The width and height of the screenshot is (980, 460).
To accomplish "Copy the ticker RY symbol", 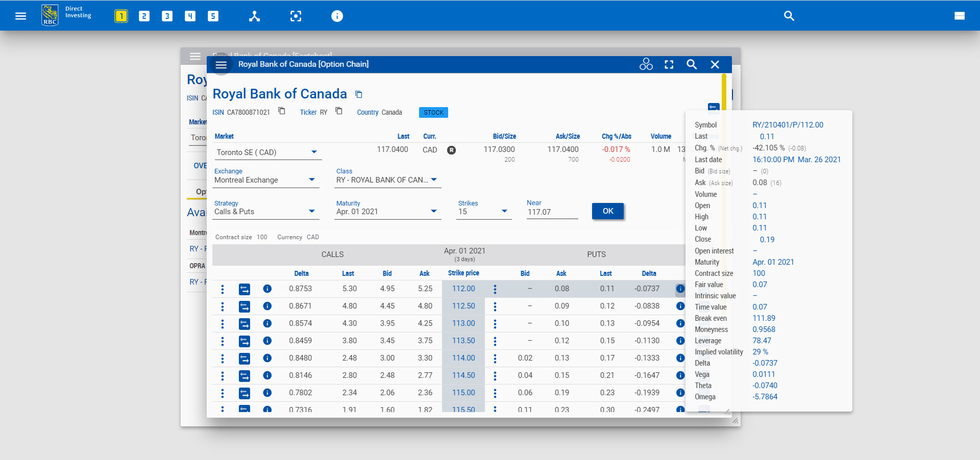I will (338, 111).
